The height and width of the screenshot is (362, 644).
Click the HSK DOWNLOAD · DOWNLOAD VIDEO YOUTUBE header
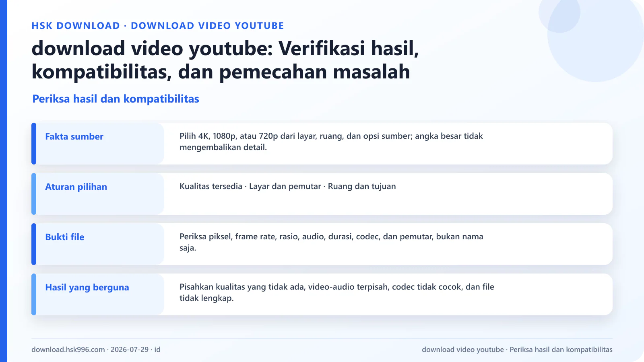(x=158, y=26)
